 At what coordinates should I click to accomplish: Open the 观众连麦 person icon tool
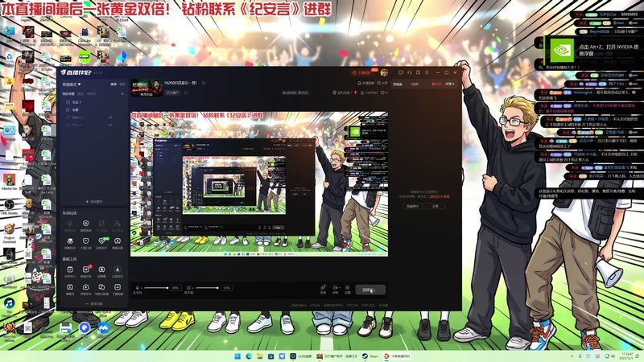(x=118, y=224)
